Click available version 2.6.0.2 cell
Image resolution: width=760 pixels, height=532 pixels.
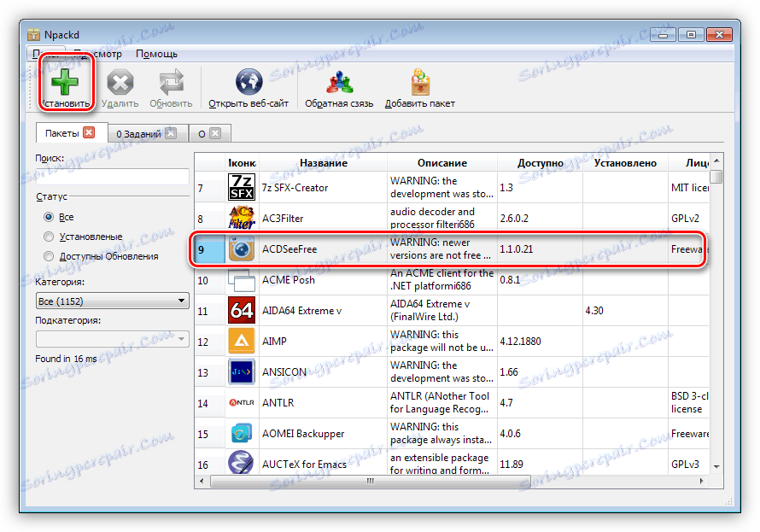[540, 218]
